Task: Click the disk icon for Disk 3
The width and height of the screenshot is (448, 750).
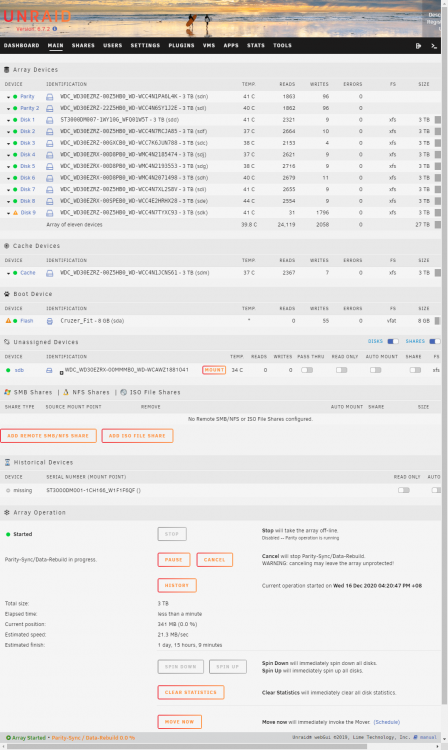Action: (49, 143)
